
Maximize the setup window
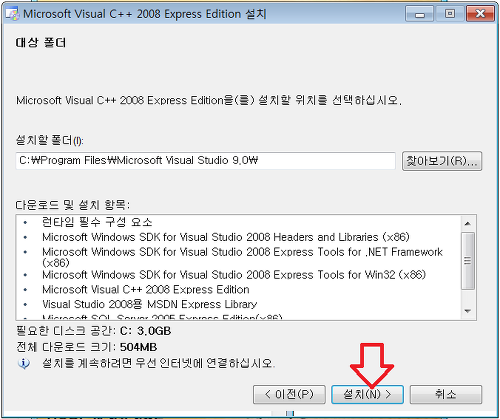coord(449,14)
